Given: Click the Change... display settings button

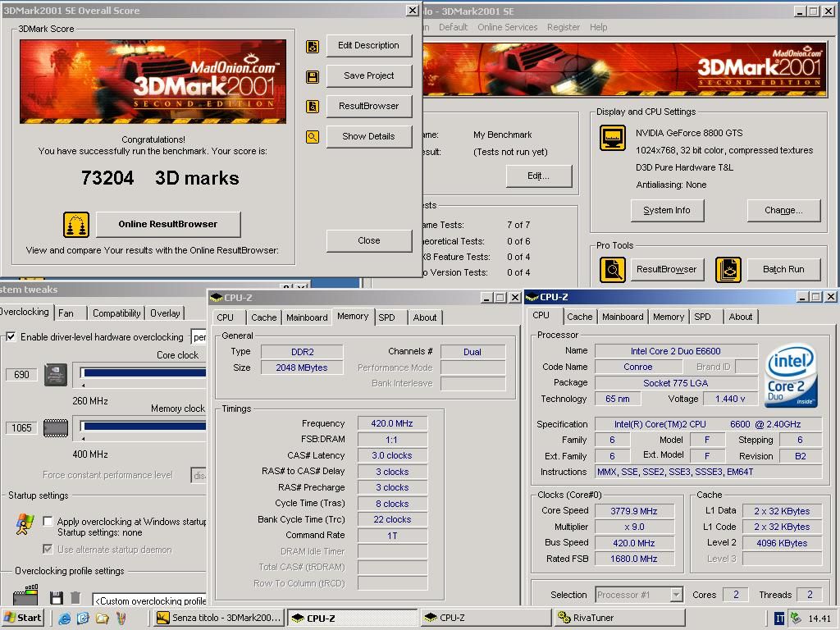Looking at the screenshot, I should tap(783, 211).
